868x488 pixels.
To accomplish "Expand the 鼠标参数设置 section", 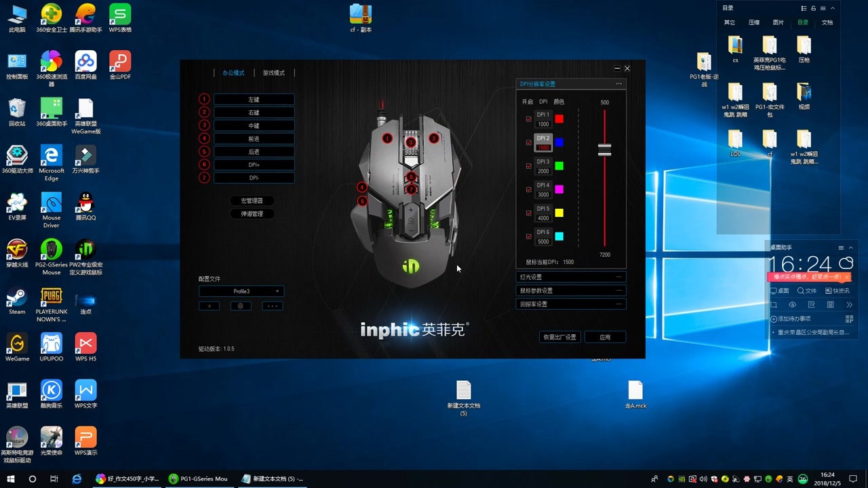I will [570, 290].
